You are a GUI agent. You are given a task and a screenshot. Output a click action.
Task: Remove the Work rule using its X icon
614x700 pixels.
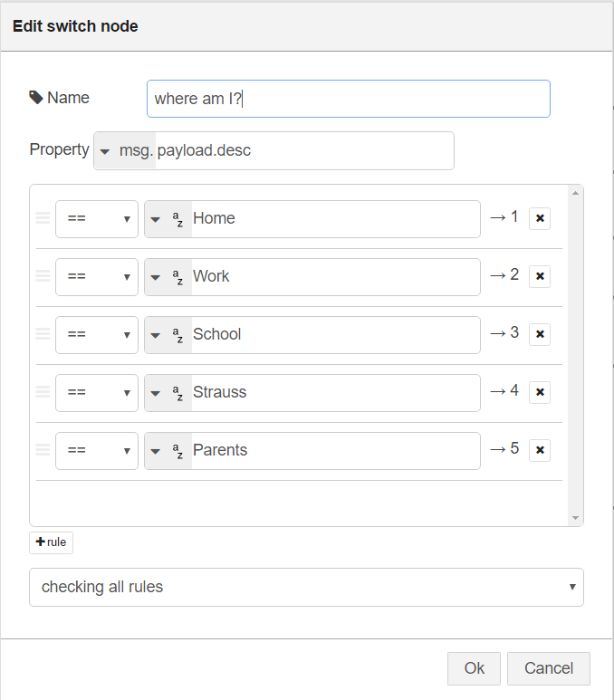[540, 276]
